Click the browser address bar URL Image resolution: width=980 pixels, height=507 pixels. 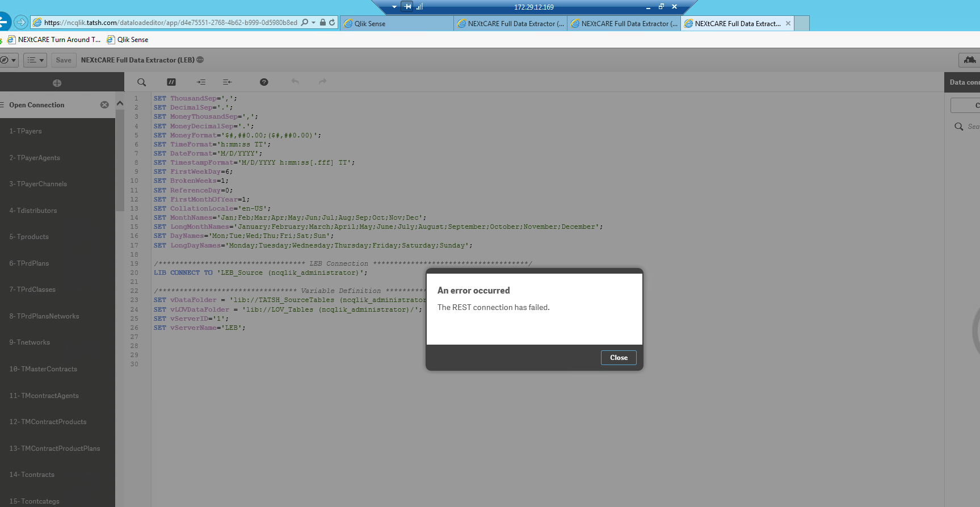170,23
